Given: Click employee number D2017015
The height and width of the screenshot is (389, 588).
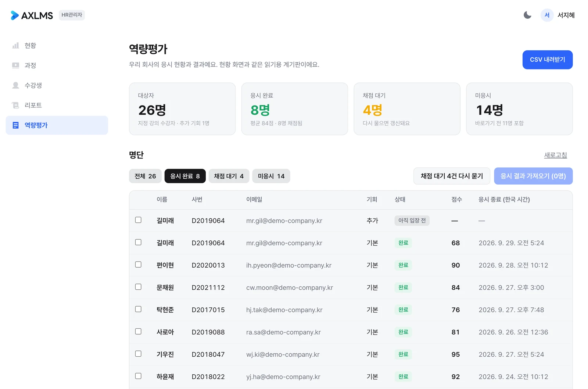Looking at the screenshot, I should (208, 310).
